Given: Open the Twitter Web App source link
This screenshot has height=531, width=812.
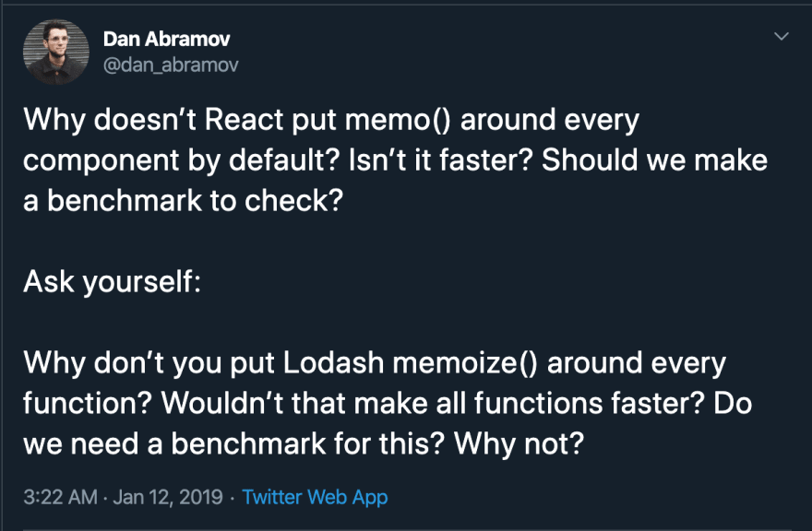Looking at the screenshot, I should [315, 497].
